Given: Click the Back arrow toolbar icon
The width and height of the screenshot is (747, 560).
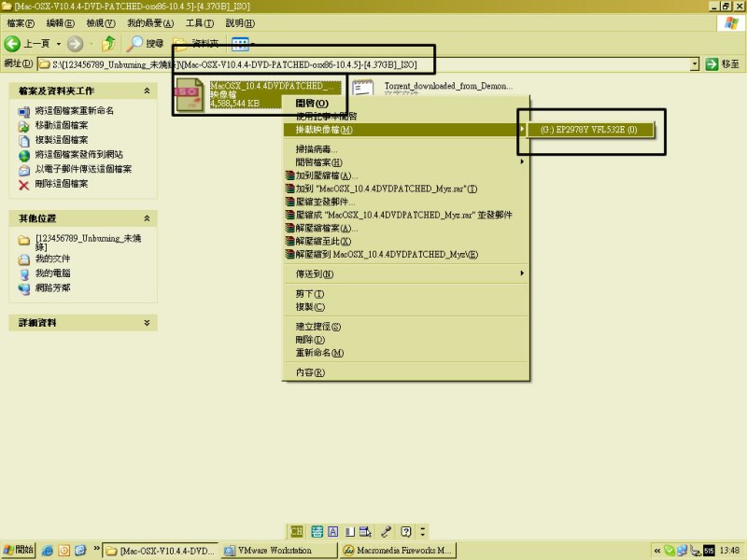Looking at the screenshot, I should coord(12,44).
